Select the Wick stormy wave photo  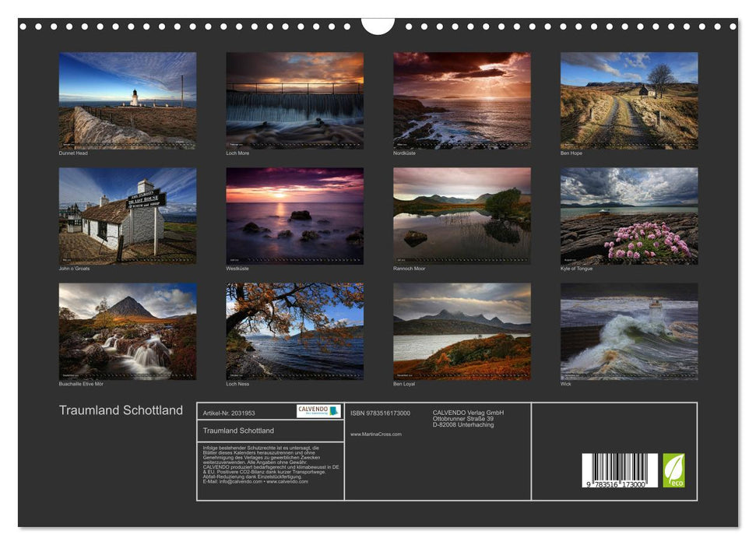(x=629, y=331)
